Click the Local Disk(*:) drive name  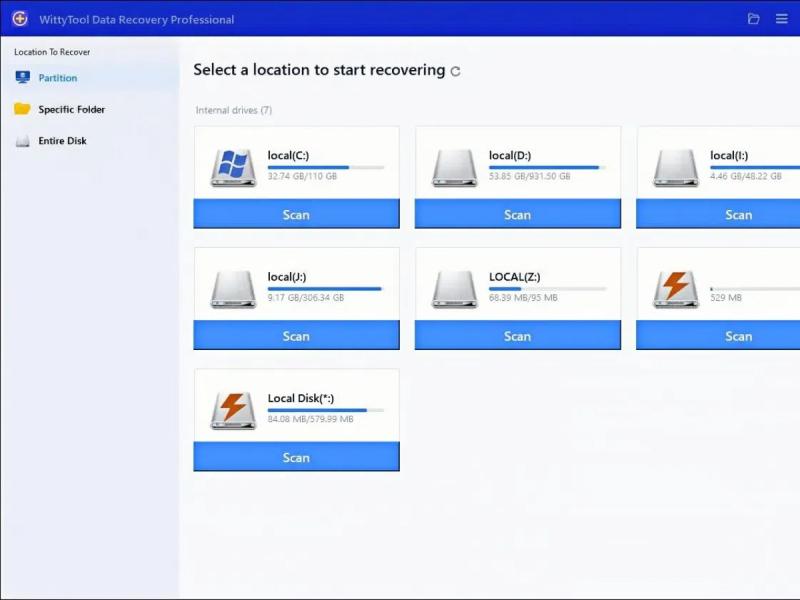click(x=301, y=398)
